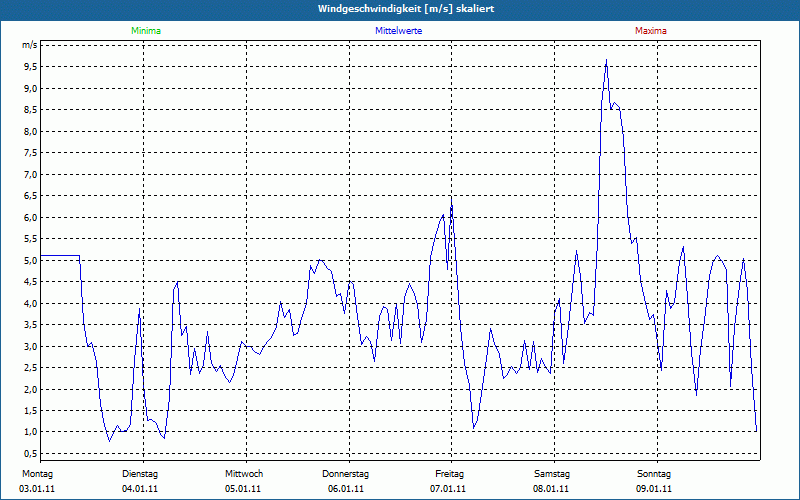The width and height of the screenshot is (800, 500).
Task: Click the 5,5 y-axis value
Action: point(30,239)
